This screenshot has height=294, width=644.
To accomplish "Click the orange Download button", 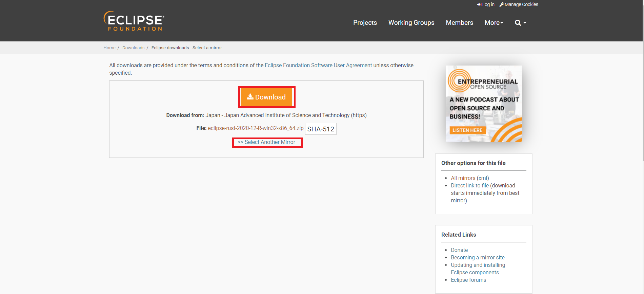I will point(266,97).
